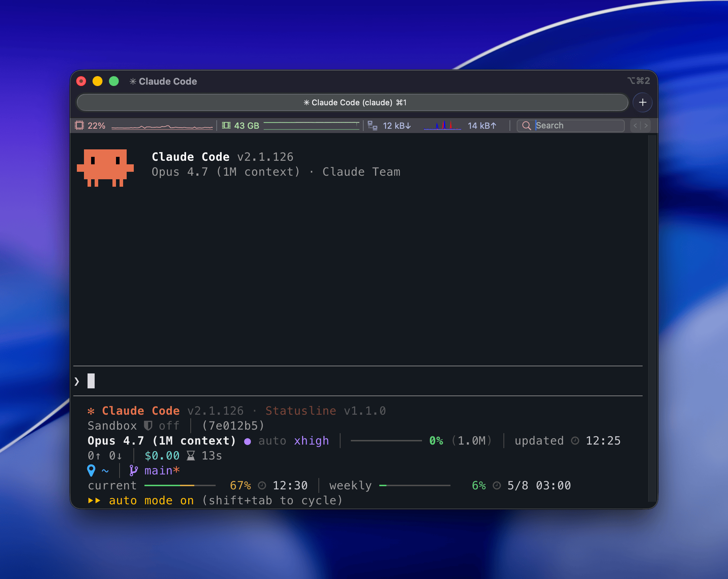
Task: Click the weekly usage progress bar
Action: point(415,485)
